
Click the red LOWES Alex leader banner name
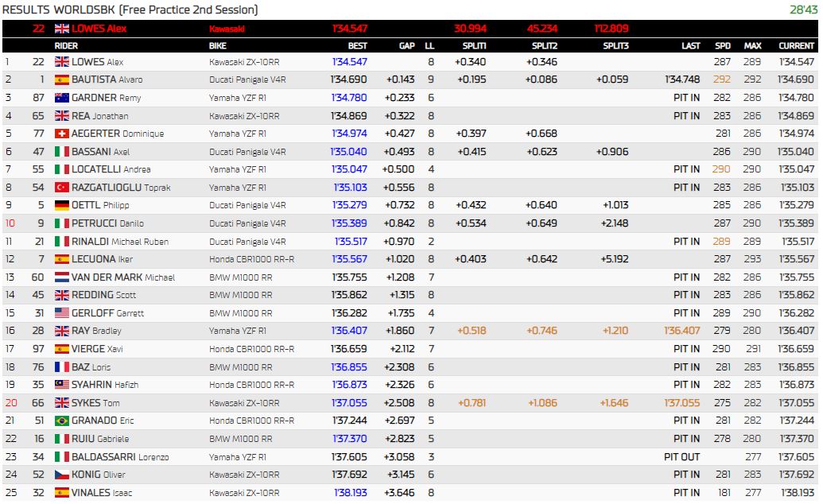click(x=99, y=29)
